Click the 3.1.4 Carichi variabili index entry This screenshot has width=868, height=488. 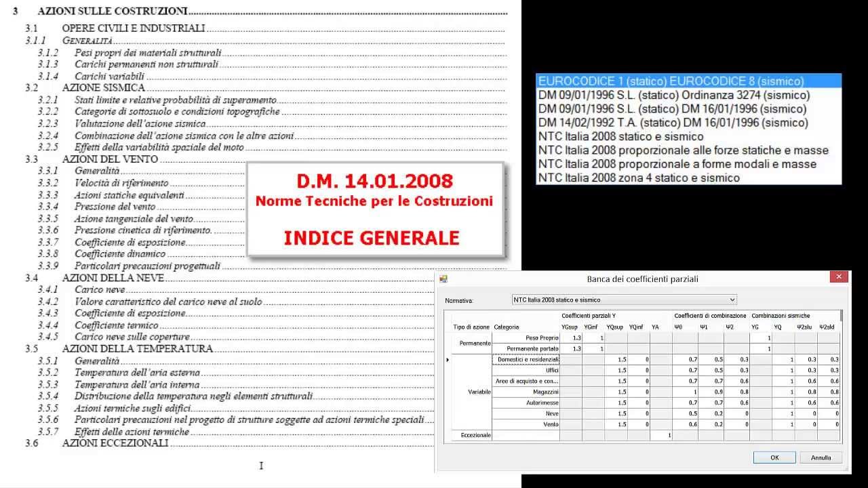pos(92,76)
